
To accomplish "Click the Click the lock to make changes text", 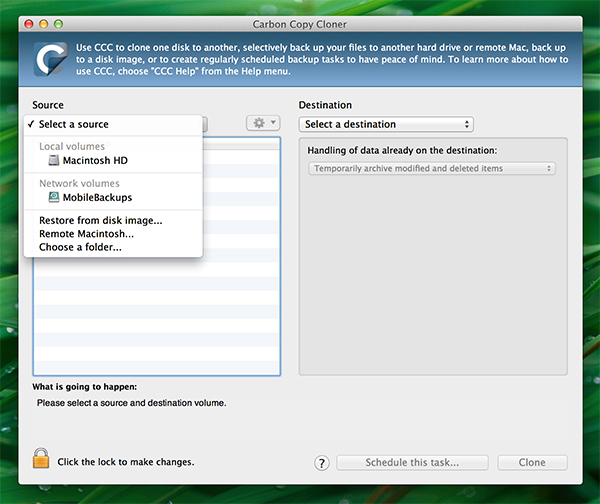I will 126,462.
